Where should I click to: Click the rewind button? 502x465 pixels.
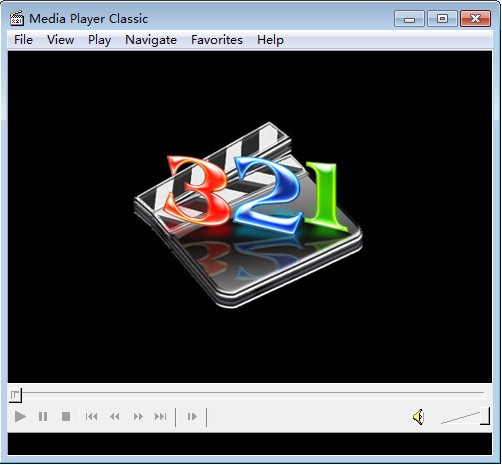[115, 417]
